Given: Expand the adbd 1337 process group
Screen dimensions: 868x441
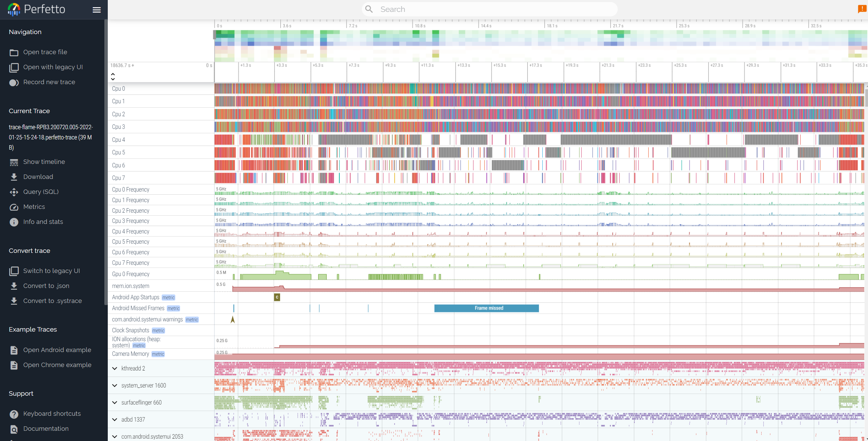Looking at the screenshot, I should tap(115, 420).
